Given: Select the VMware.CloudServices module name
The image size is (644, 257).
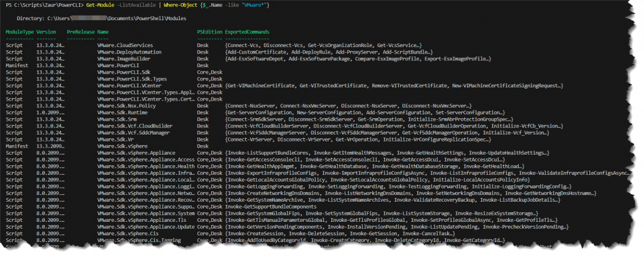Looking at the screenshot, I should pyautogui.click(x=126, y=46).
